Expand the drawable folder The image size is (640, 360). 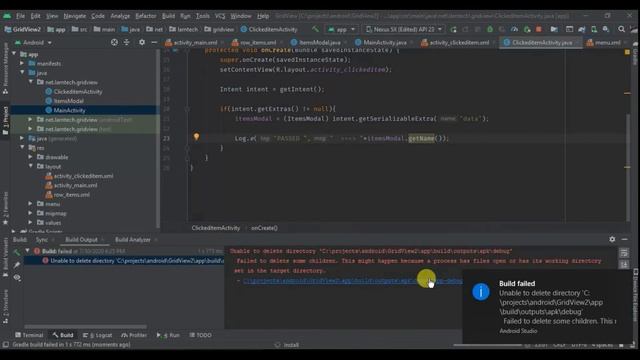point(31,157)
